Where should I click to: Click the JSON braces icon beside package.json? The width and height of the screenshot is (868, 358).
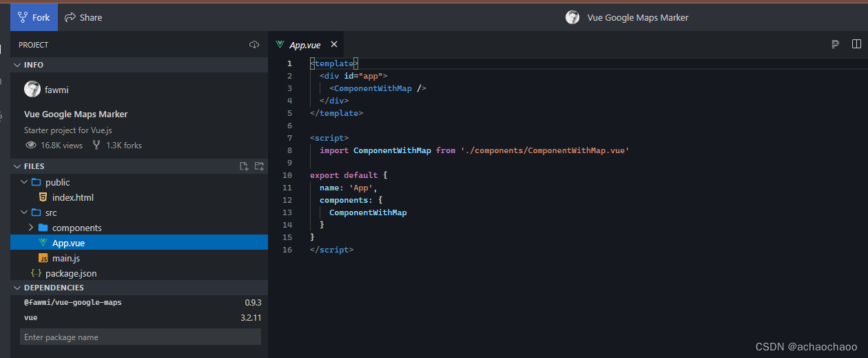point(36,273)
